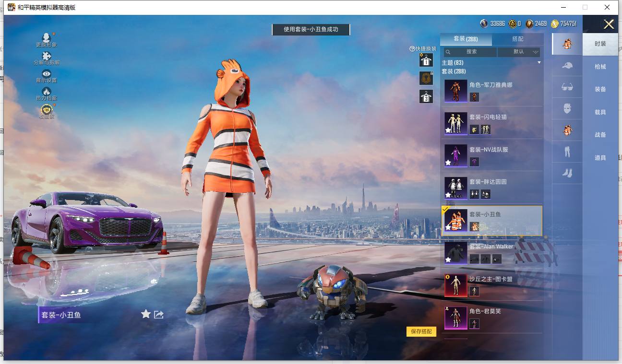Click the 角色-君莫笑 name text
Viewport: 622px width, 364px height.
click(485, 311)
